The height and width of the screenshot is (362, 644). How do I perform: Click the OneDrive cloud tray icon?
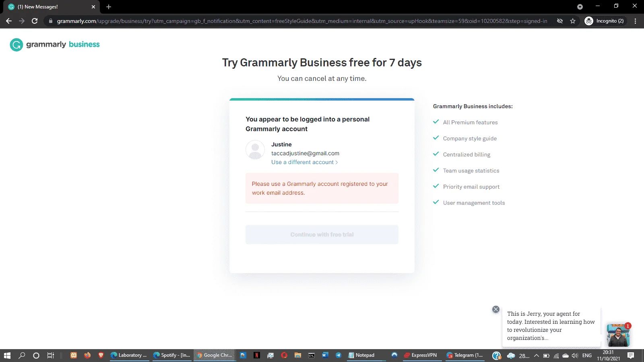tap(566, 356)
